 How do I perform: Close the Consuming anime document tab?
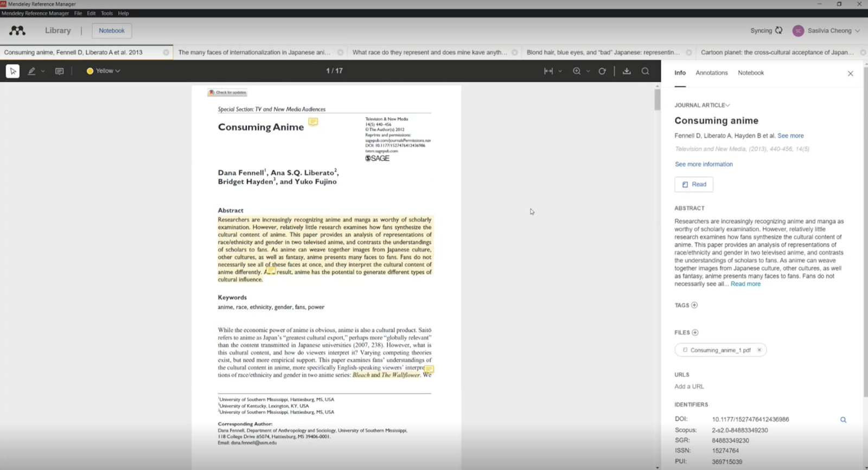pos(166,53)
